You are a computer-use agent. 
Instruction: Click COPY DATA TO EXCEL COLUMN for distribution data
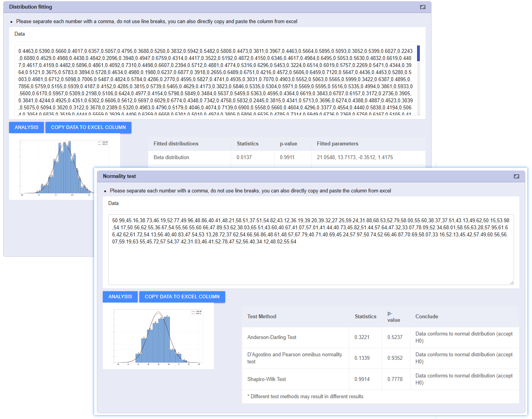88,127
